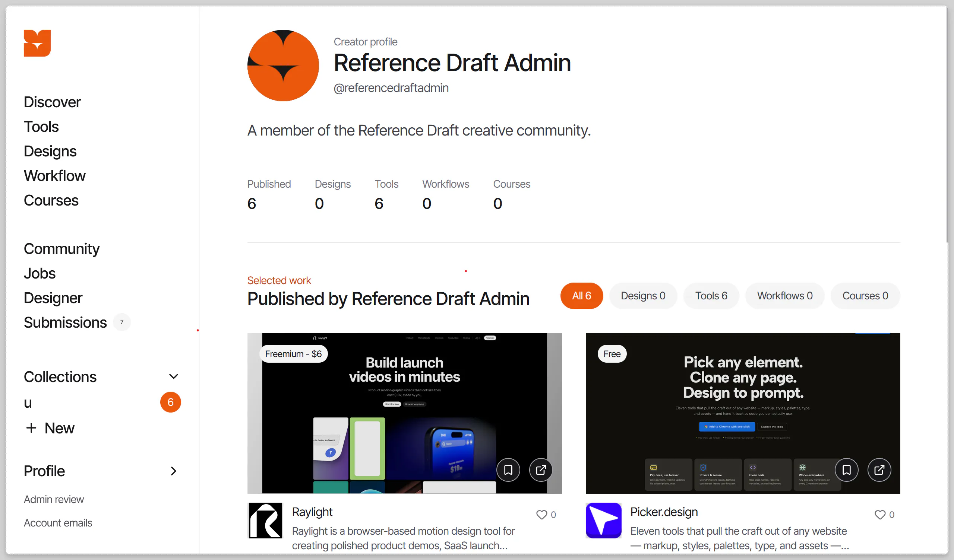Open Community in sidebar

tap(61, 249)
